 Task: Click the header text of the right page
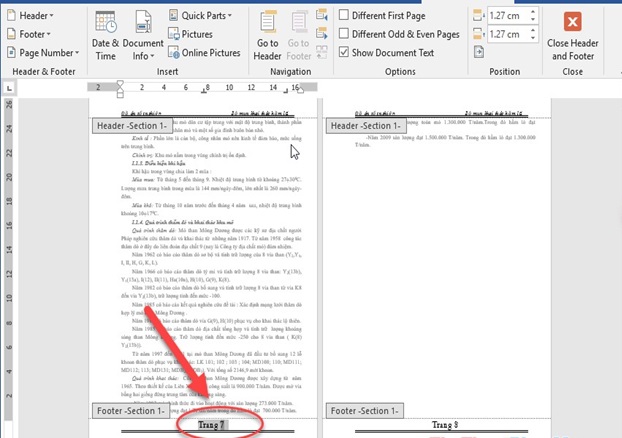tap(441, 113)
